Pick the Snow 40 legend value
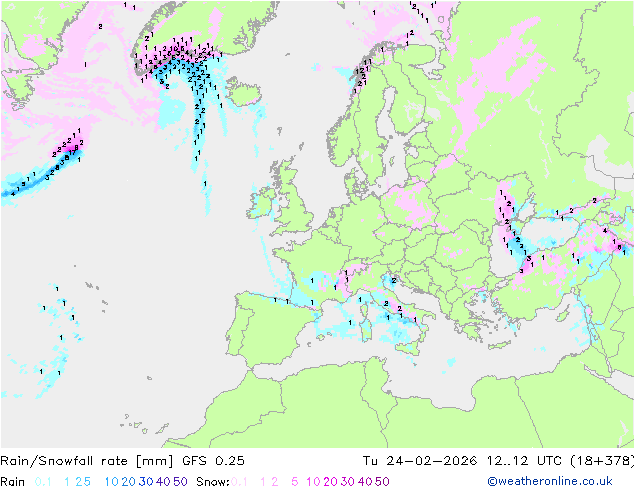The width and height of the screenshot is (634, 490). coord(365,482)
